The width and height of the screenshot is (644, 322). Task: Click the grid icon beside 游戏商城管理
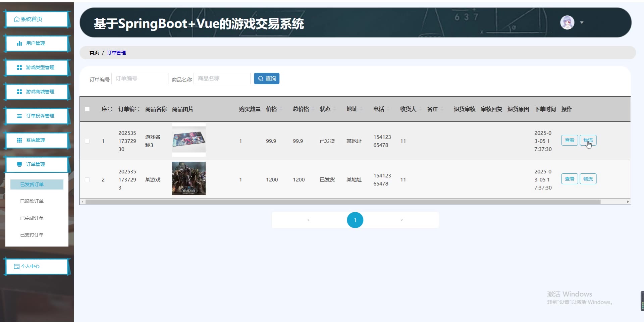click(x=19, y=92)
